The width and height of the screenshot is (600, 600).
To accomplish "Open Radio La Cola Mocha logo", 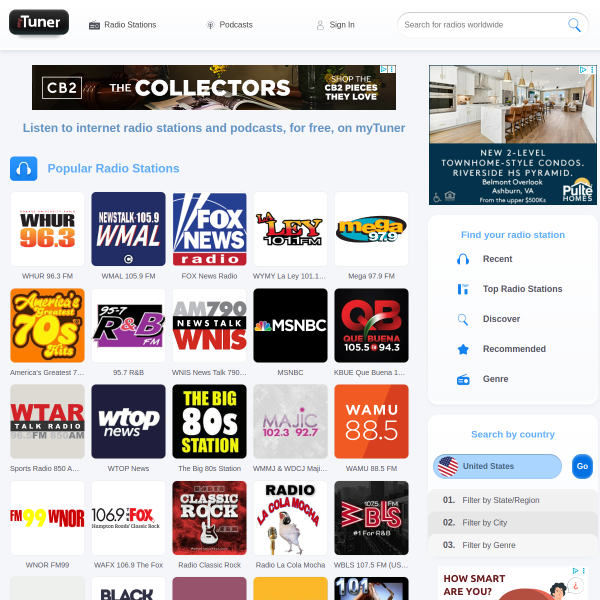I will [290, 518].
